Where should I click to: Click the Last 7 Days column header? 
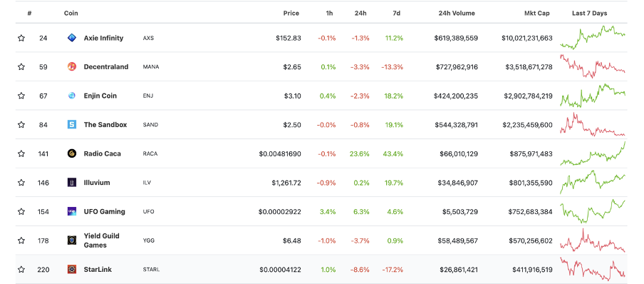click(589, 13)
